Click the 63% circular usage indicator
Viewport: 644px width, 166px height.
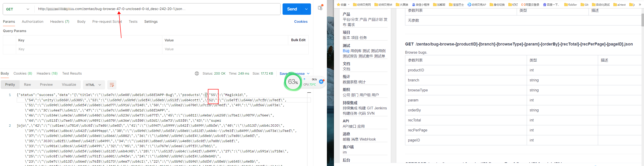[x=293, y=82]
